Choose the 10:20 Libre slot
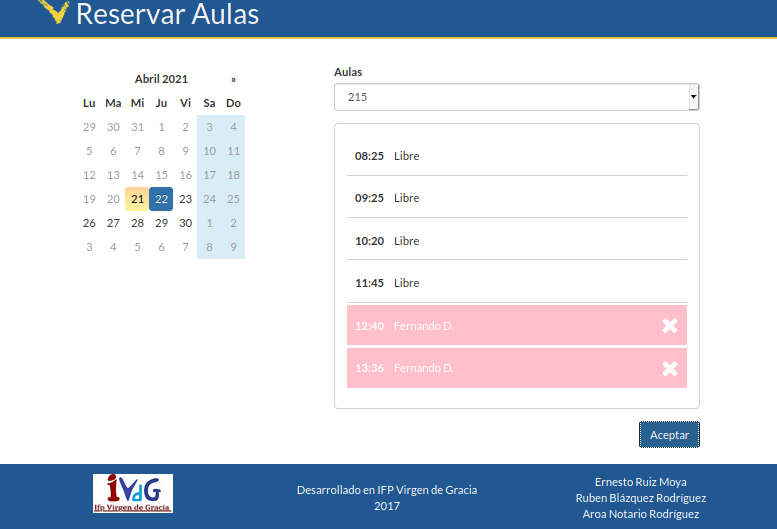Screen dimensions: 777x529 click(x=516, y=241)
